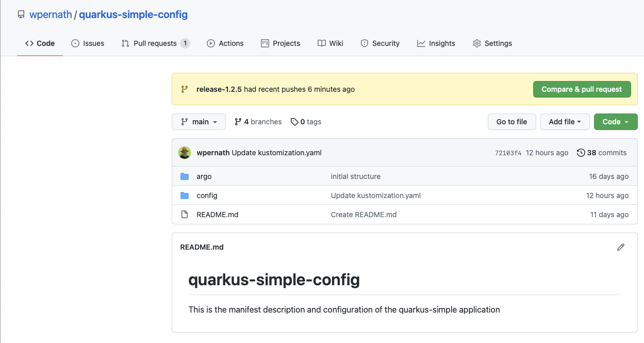Open the wpernath owner link
Viewport: 644px width, 343px height.
pyautogui.click(x=51, y=14)
